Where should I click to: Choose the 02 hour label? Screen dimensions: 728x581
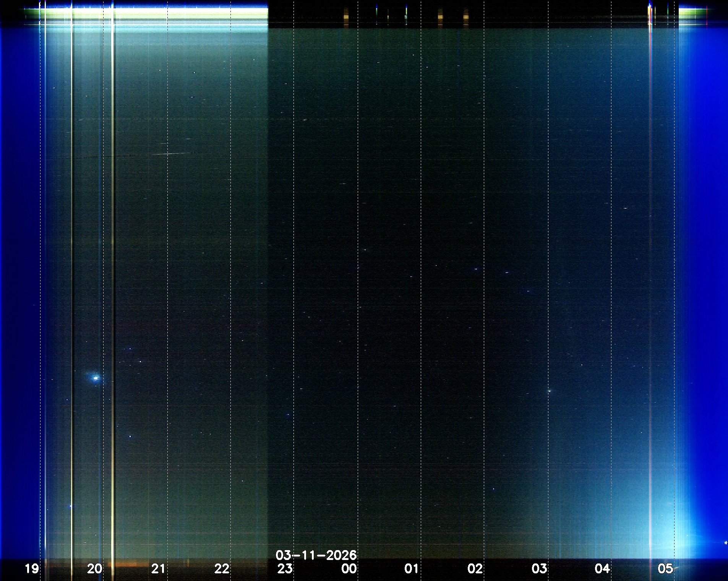click(x=475, y=569)
